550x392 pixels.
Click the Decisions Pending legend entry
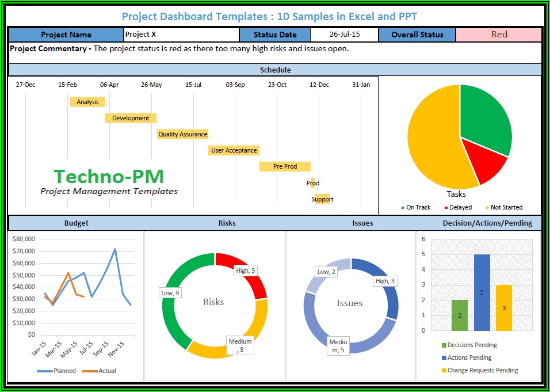pyautogui.click(x=468, y=345)
